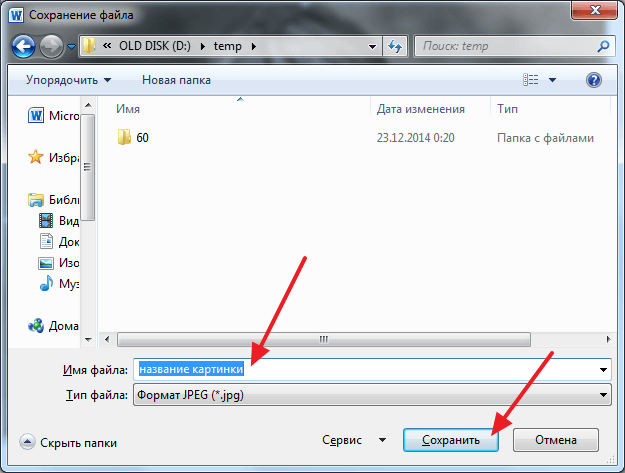Screen dimensions: 625x473
Task: Open the address bar history dropdown
Action: [372, 47]
